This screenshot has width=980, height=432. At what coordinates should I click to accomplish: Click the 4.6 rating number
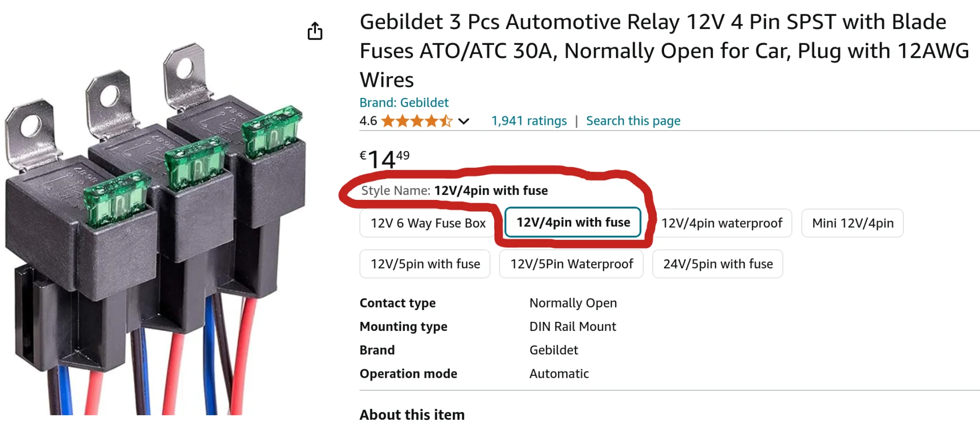[368, 121]
